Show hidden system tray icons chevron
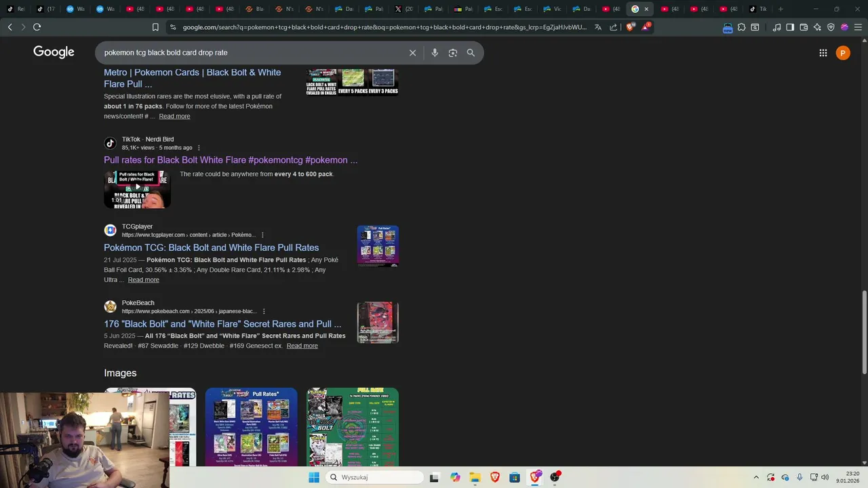 point(756,477)
